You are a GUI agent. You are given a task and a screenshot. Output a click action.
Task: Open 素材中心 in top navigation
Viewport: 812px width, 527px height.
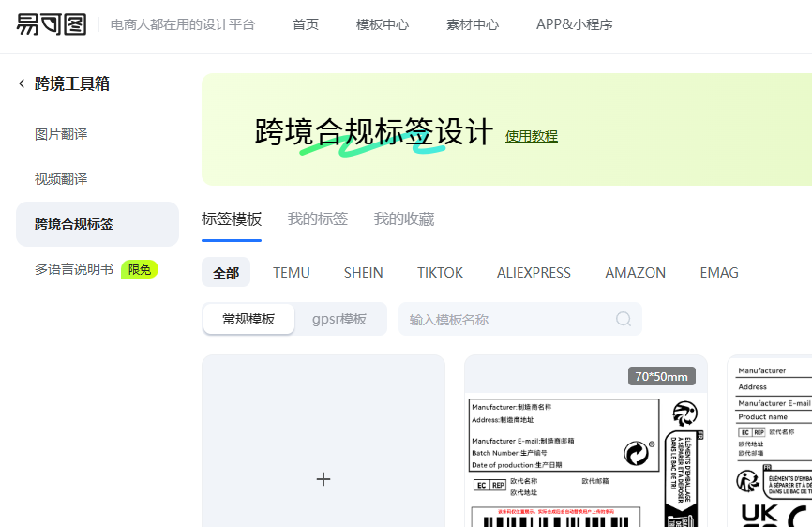pyautogui.click(x=473, y=24)
